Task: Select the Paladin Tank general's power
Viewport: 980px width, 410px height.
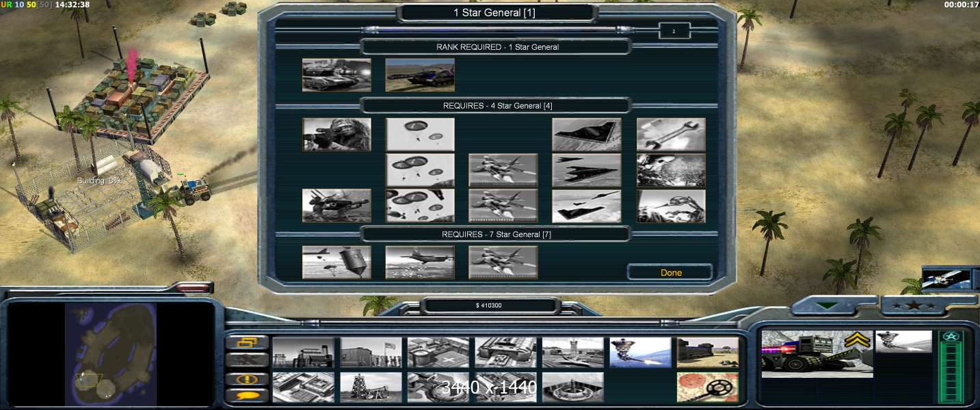Action: point(336,74)
